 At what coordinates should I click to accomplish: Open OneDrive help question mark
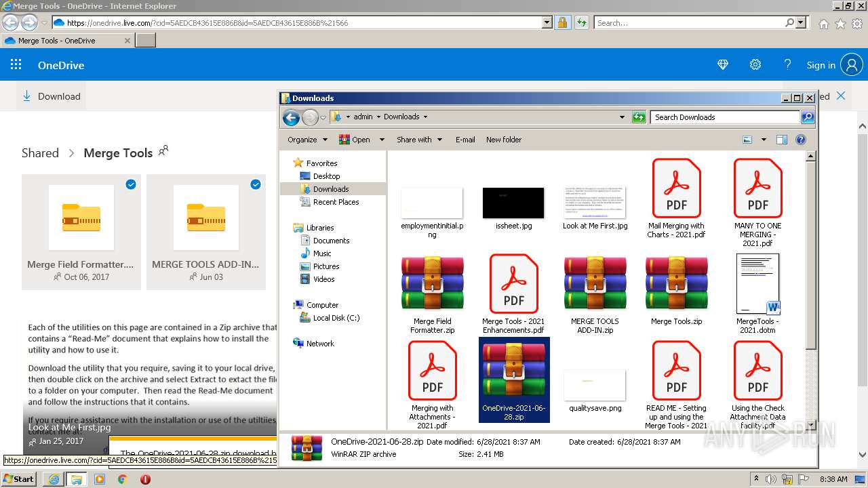(787, 65)
